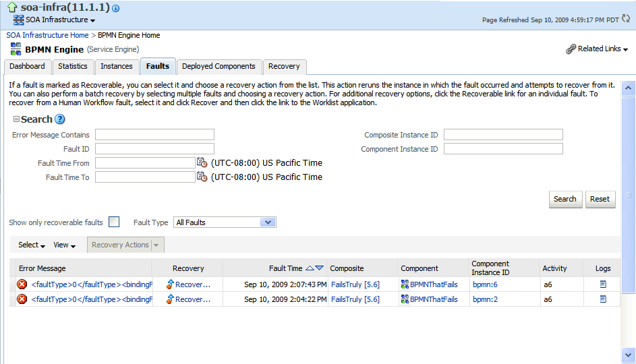Viewport: 636px width, 364px height.
Task: Click the Error Message Contains field
Action: 154,135
